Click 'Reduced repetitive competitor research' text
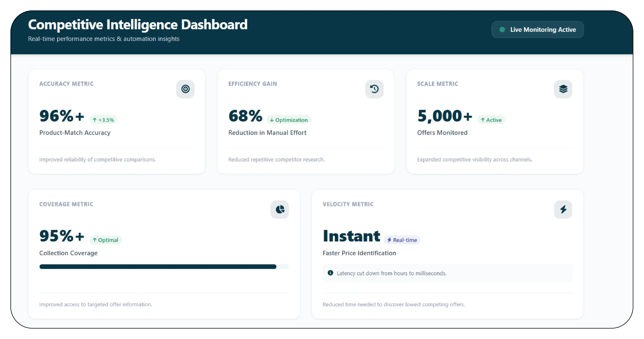This screenshot has height=339, width=644. tap(277, 159)
